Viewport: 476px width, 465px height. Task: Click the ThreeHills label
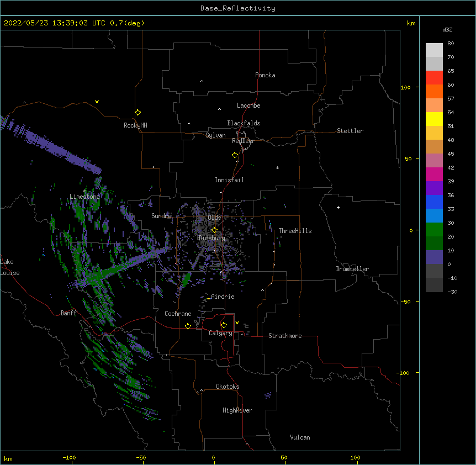[295, 231]
